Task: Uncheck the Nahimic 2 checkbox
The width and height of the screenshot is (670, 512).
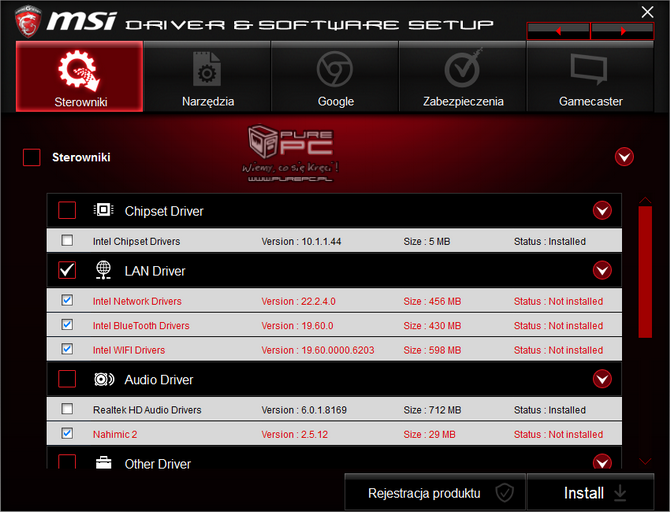Action: tap(67, 433)
